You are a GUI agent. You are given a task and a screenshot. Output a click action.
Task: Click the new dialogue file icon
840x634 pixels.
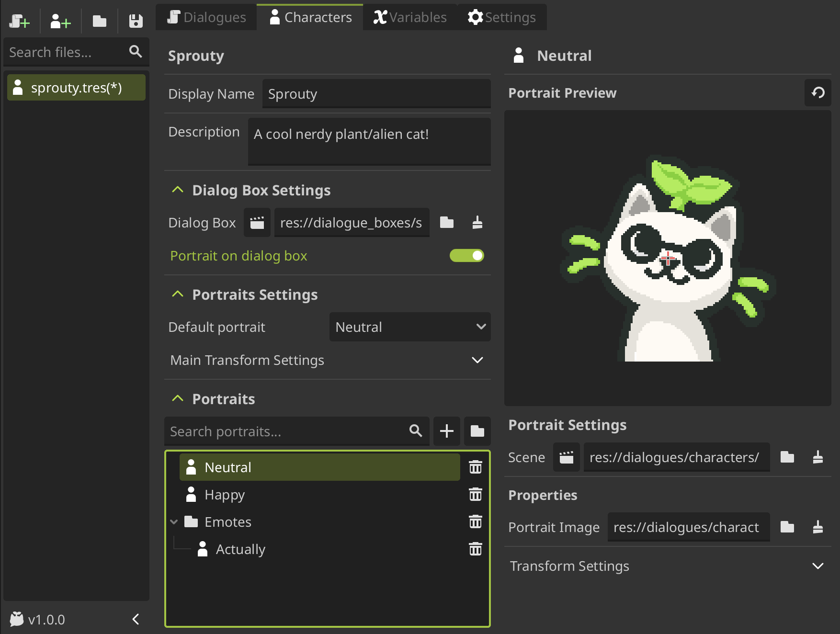pos(20,21)
